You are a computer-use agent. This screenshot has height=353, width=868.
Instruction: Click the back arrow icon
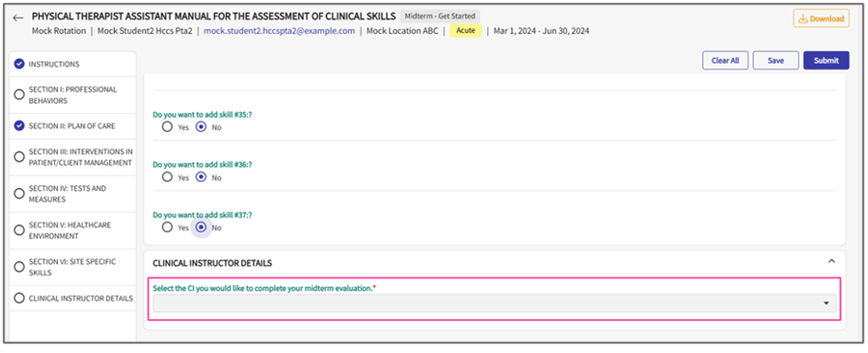(x=18, y=18)
